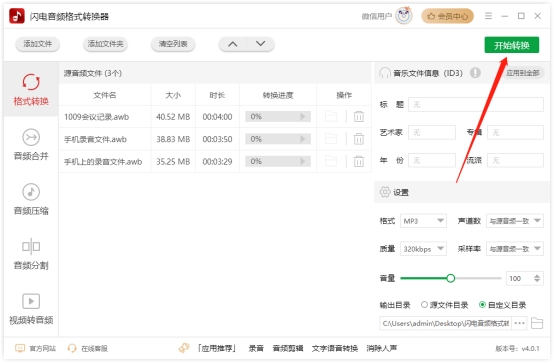
Task: Click the 文件名 column header
Action: [105, 95]
